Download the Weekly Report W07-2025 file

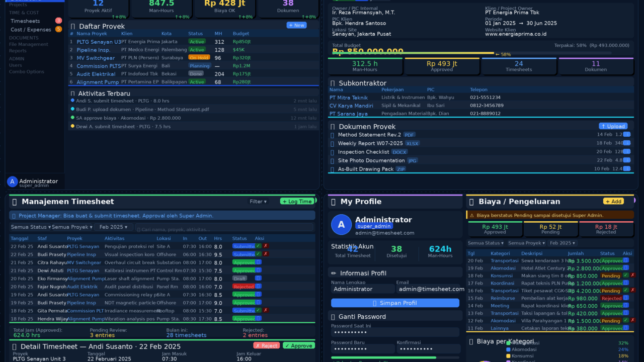tap(627, 143)
